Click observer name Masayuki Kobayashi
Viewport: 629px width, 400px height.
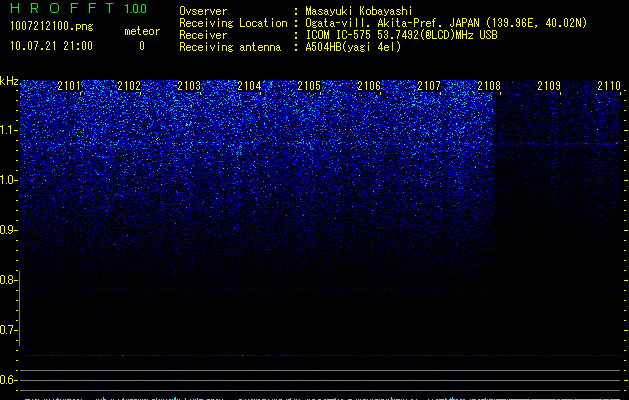(x=359, y=11)
